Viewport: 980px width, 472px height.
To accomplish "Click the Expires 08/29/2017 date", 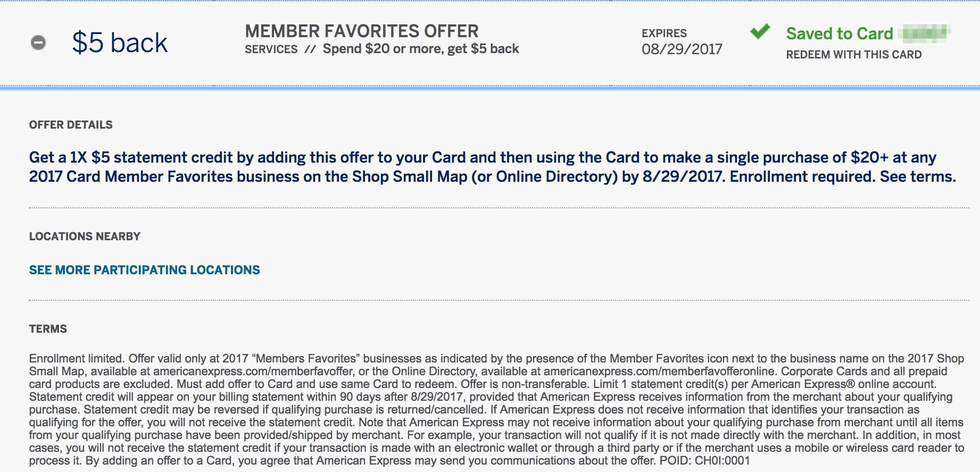I will coord(682,49).
